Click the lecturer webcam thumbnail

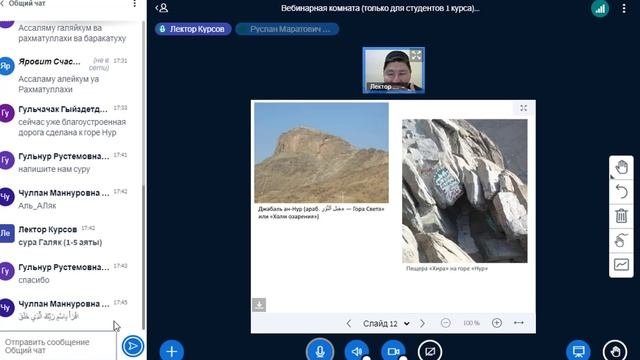tap(393, 70)
